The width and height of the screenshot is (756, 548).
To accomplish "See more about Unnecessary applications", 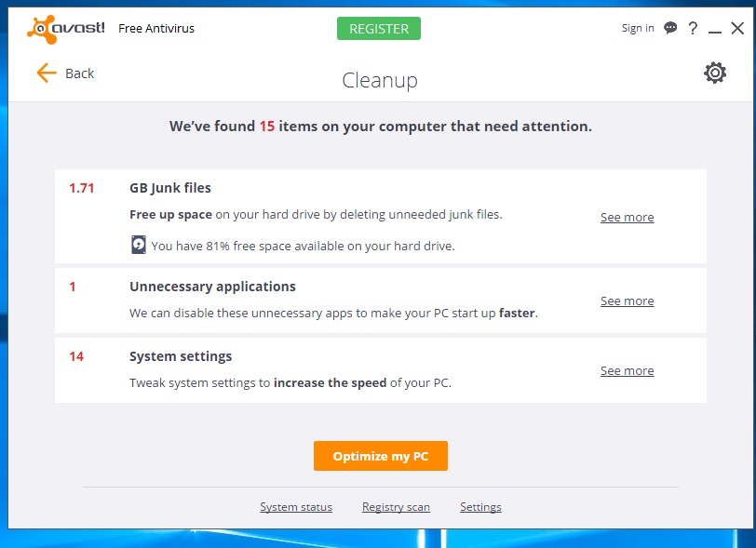I will [627, 301].
